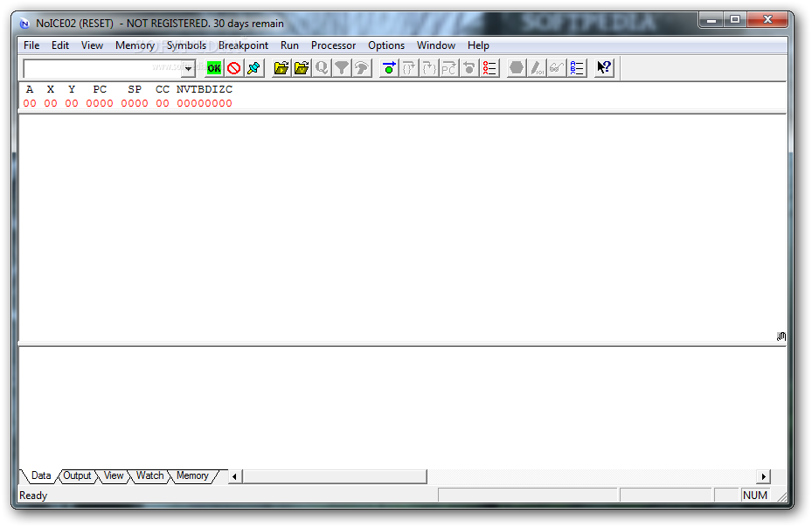Open the File menu
The image size is (812, 527).
pyautogui.click(x=31, y=45)
